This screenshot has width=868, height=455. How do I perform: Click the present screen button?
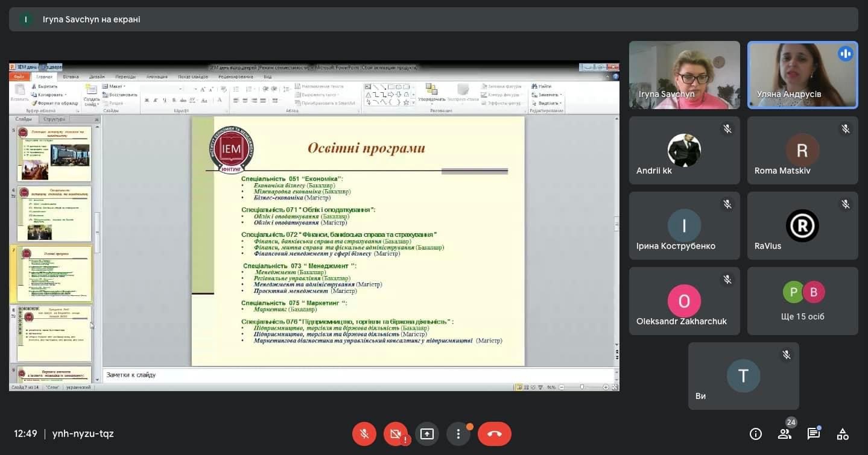click(427, 434)
